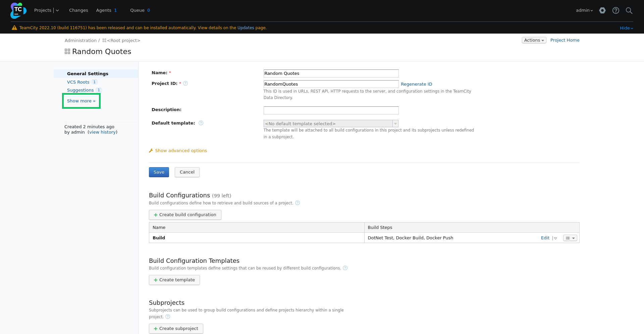Click Create template button

coord(174,280)
